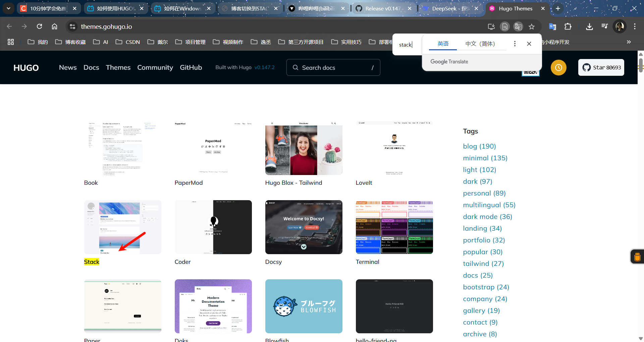Open the 实用技巧 bookmark folder

[346, 42]
